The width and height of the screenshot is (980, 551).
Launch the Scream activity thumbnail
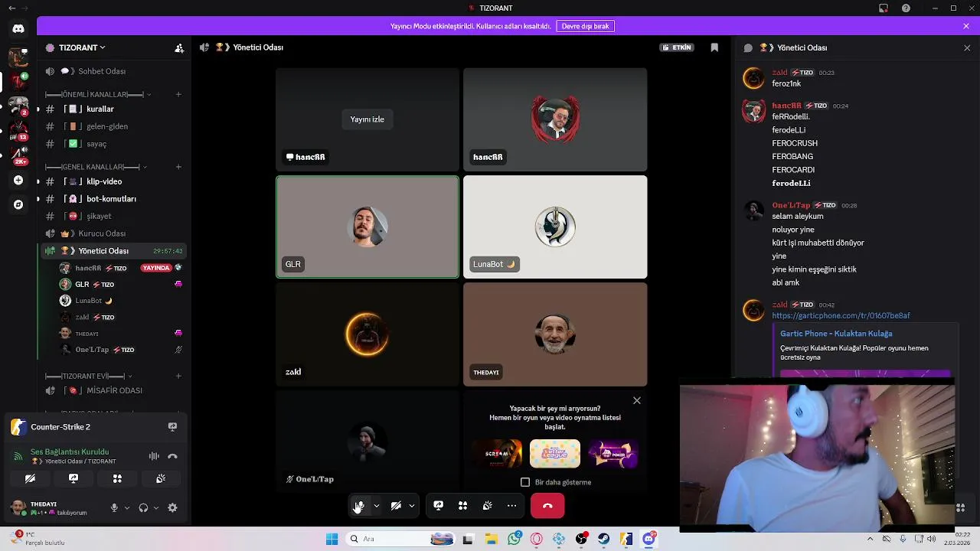(497, 453)
